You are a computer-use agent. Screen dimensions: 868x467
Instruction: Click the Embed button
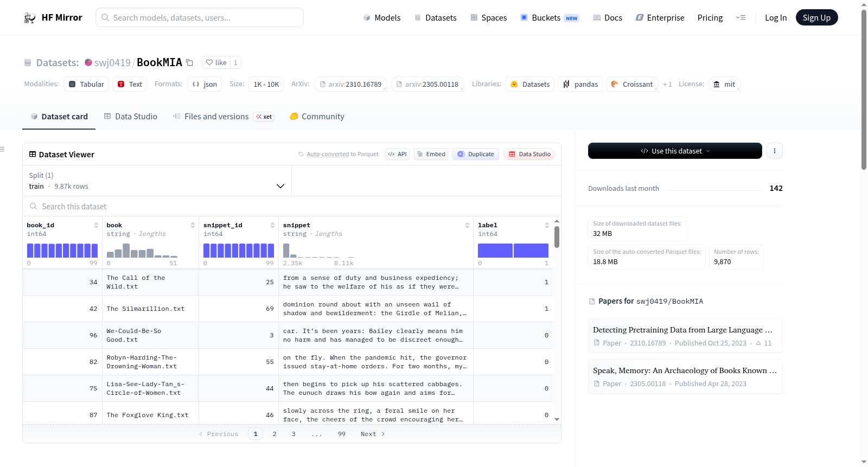coord(431,154)
